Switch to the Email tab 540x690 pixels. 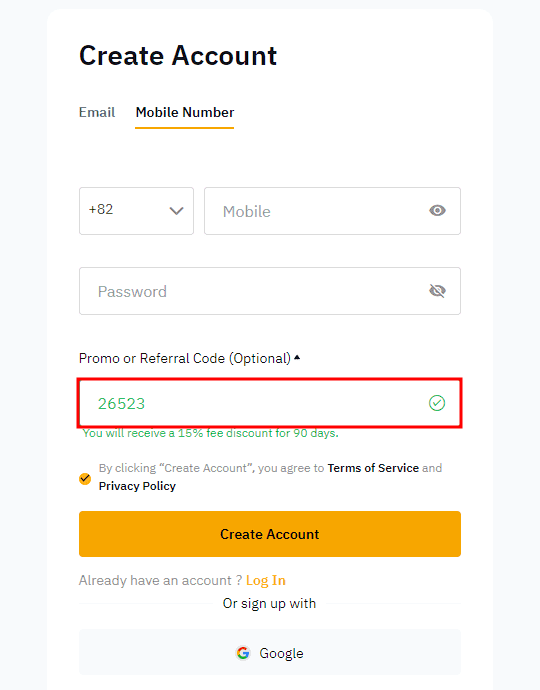click(x=97, y=113)
